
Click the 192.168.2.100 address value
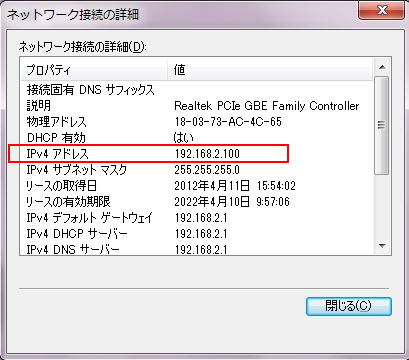pyautogui.click(x=207, y=154)
